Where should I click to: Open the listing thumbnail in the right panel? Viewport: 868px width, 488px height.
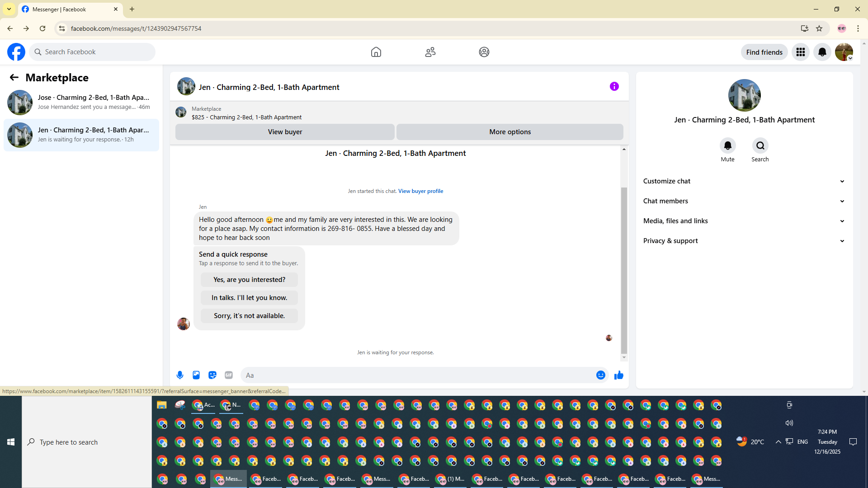click(x=744, y=95)
